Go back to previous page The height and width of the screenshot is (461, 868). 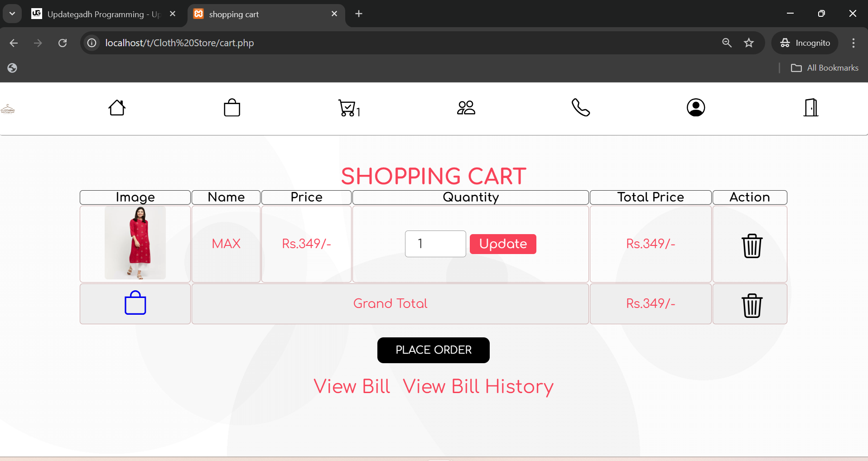point(14,43)
